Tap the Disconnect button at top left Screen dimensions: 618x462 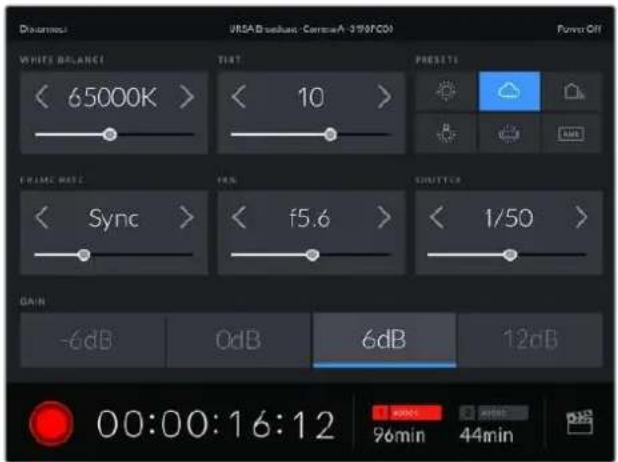point(43,29)
